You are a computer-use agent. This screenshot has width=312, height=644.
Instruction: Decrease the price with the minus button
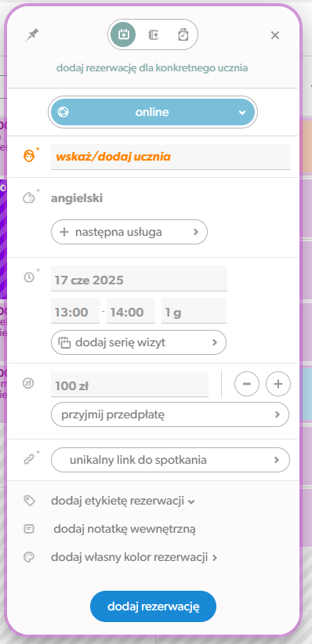click(x=247, y=384)
